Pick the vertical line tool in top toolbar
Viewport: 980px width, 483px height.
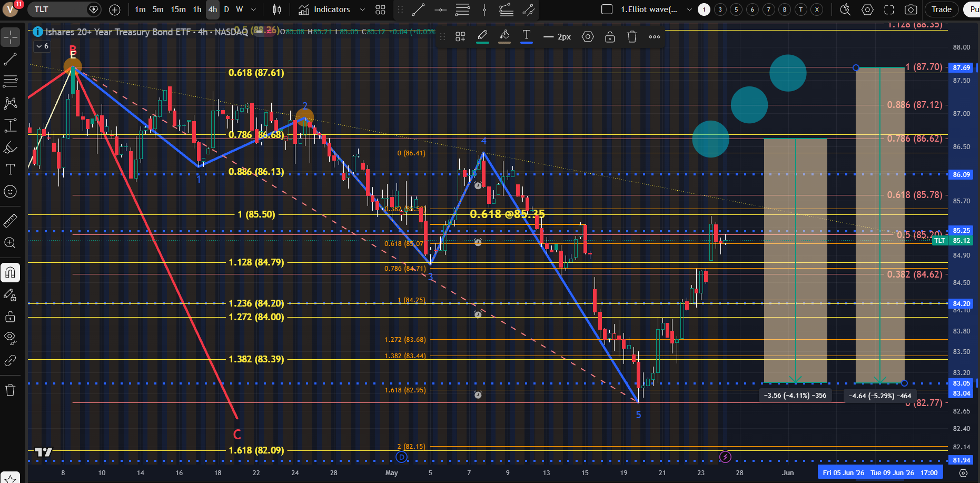pyautogui.click(x=484, y=9)
